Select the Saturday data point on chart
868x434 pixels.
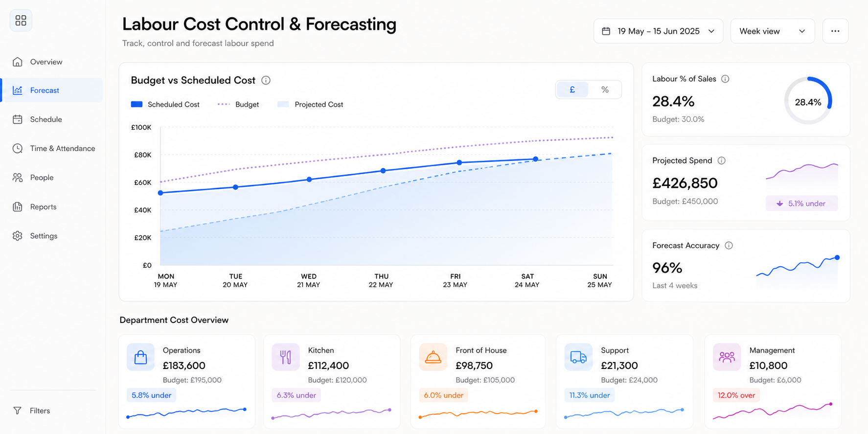point(536,159)
